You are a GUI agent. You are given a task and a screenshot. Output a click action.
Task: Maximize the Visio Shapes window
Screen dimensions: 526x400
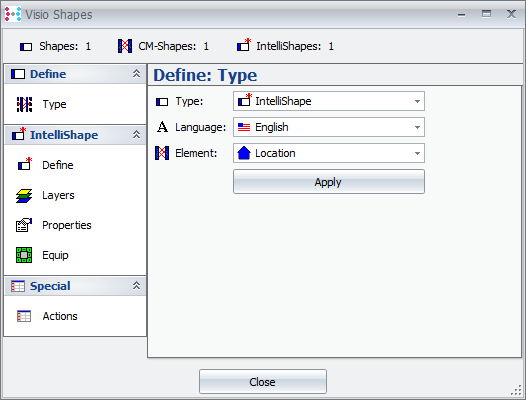(x=486, y=14)
